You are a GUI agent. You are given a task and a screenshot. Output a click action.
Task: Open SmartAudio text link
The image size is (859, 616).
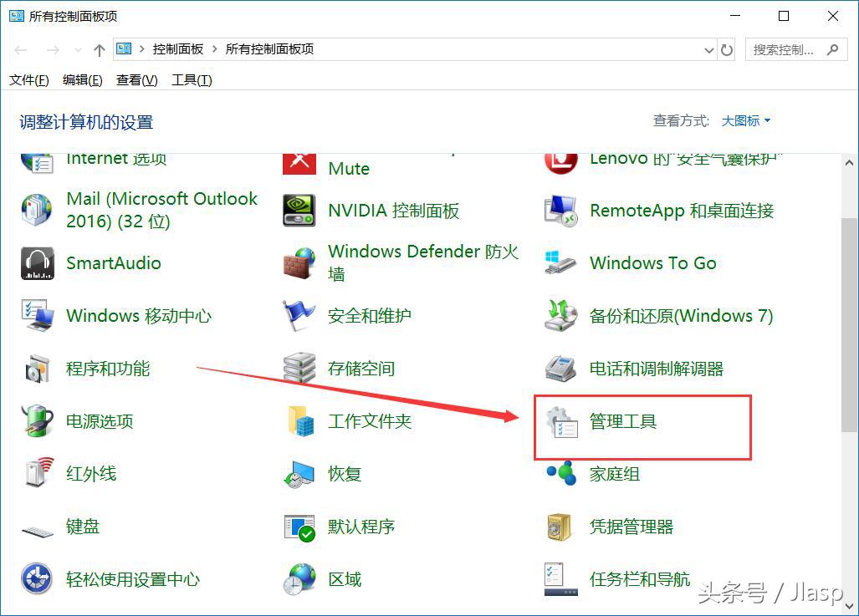click(x=114, y=262)
